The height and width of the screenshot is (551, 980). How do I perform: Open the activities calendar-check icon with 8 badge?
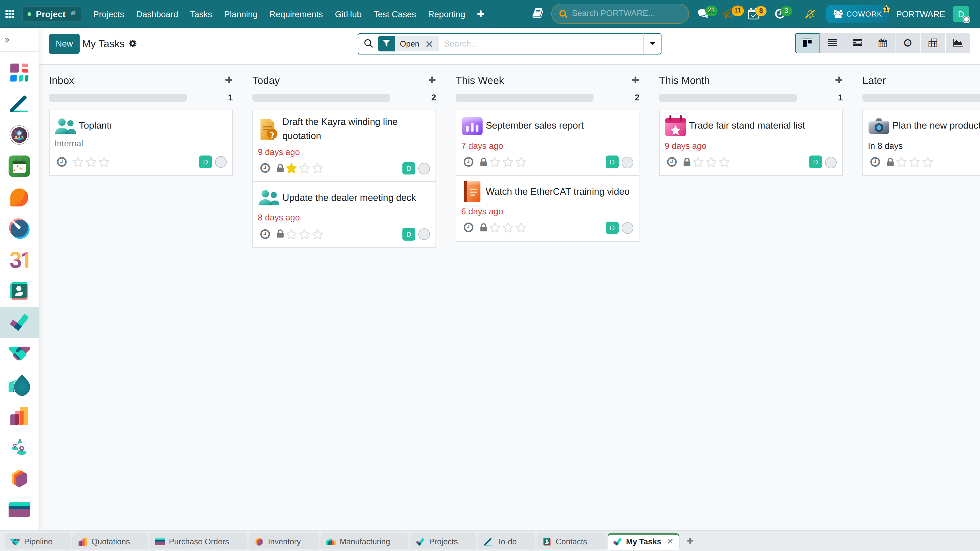click(753, 14)
